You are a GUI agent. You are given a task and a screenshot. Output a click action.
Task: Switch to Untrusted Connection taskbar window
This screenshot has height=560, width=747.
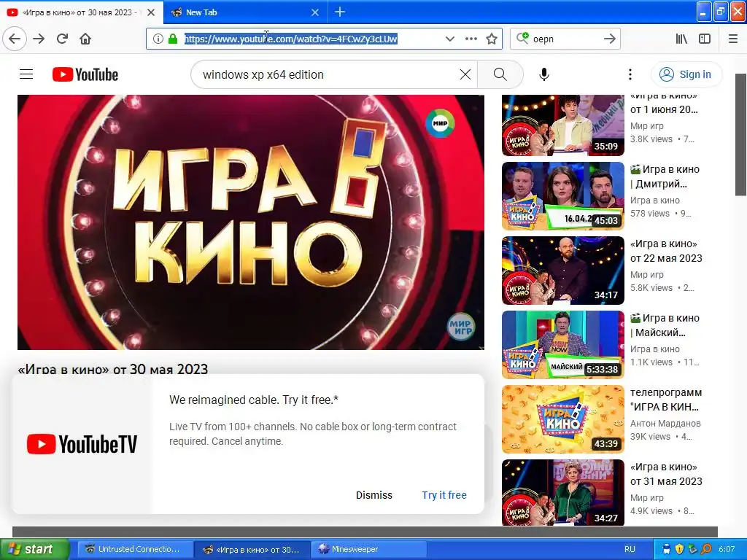pos(135,549)
